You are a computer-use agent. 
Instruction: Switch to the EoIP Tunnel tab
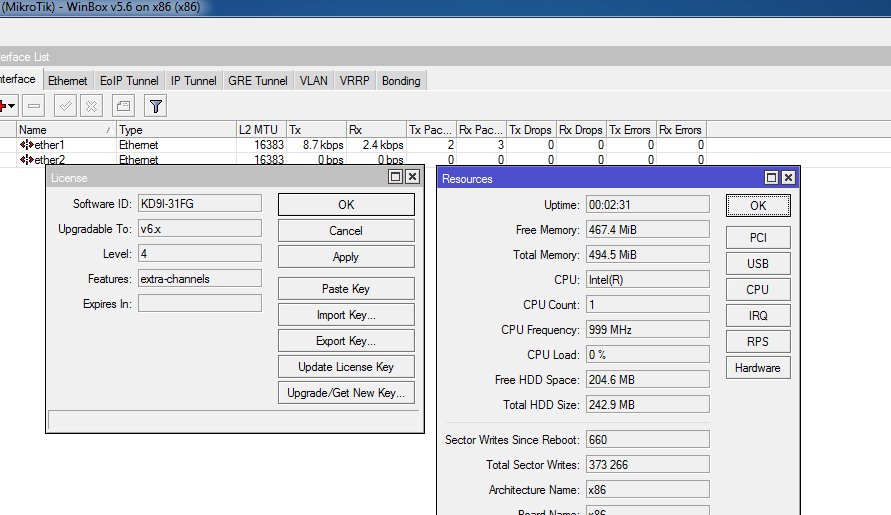(129, 81)
